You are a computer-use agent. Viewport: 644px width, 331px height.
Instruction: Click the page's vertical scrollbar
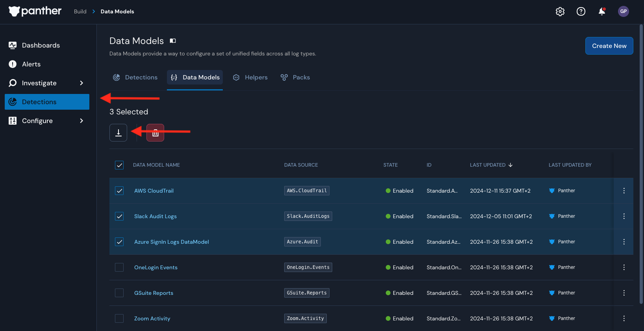(641, 165)
